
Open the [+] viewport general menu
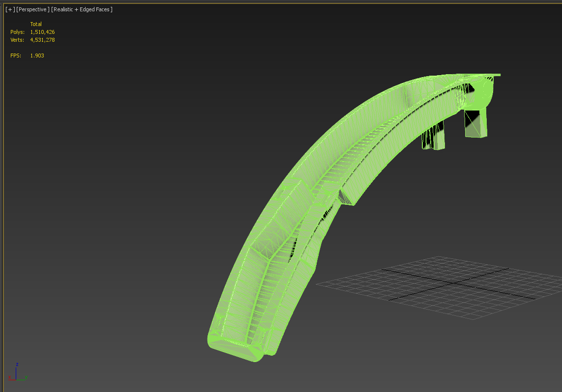click(x=10, y=9)
